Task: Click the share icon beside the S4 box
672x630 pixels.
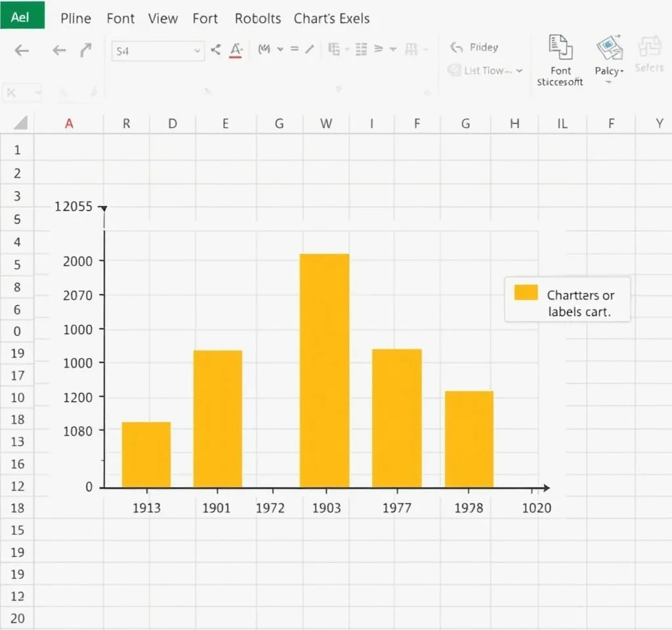Action: pos(216,49)
